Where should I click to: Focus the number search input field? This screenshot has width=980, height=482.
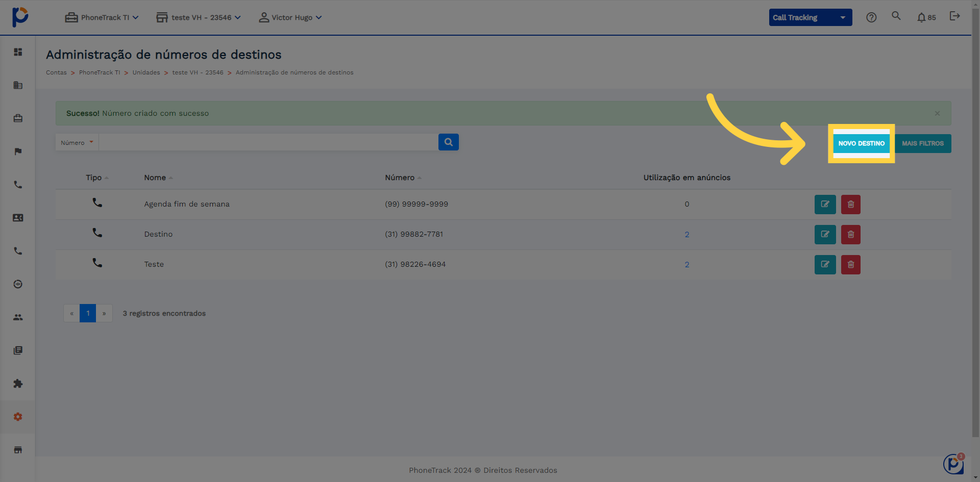coord(268,142)
